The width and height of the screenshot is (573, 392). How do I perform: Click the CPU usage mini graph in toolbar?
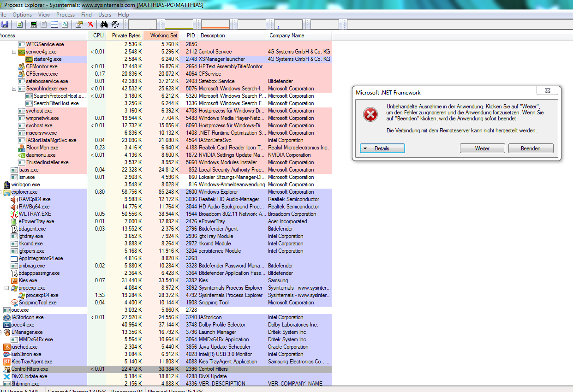pyautogui.click(x=143, y=24)
